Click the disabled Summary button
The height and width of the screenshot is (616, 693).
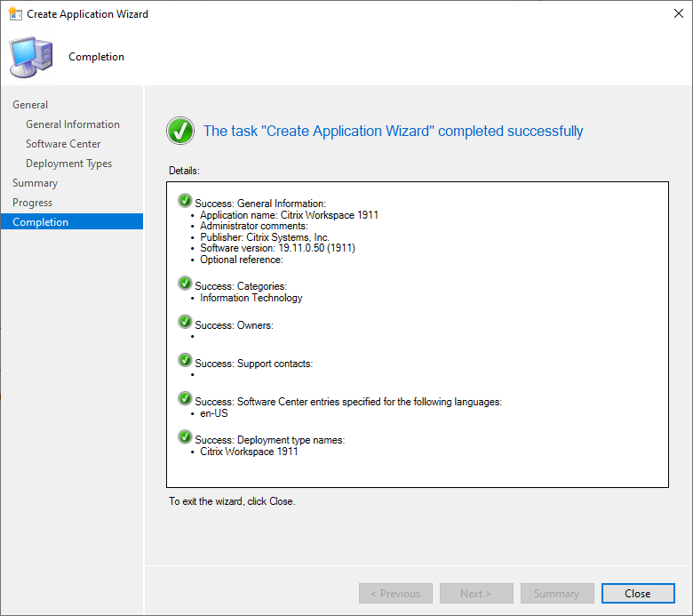click(557, 593)
